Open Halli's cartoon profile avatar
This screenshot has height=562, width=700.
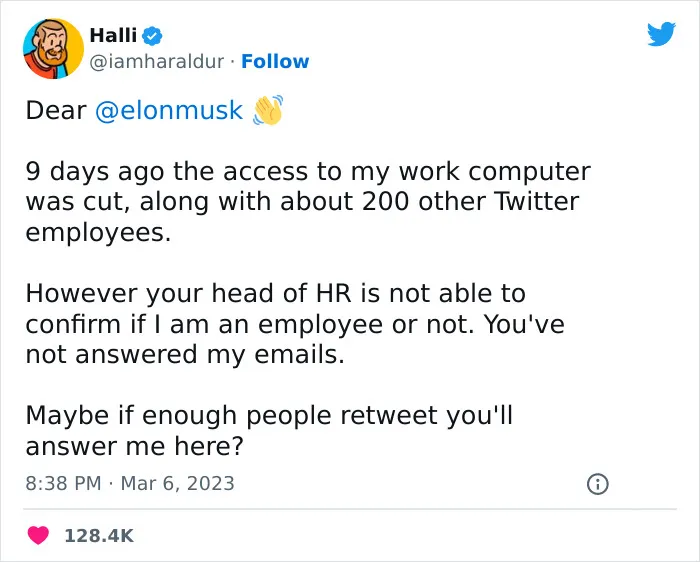[x=54, y=49]
